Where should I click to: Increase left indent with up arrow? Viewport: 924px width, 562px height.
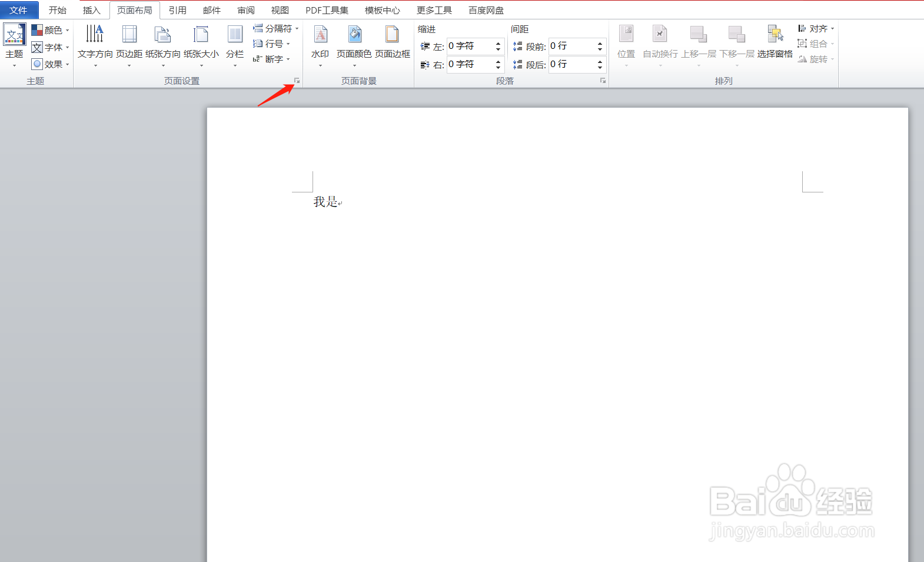pyautogui.click(x=498, y=43)
